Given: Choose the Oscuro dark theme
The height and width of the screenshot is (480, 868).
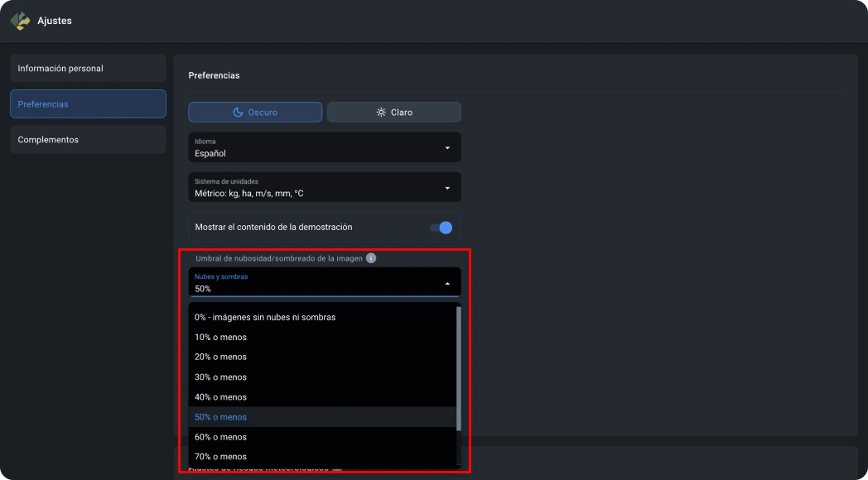Looking at the screenshot, I should tap(255, 113).
